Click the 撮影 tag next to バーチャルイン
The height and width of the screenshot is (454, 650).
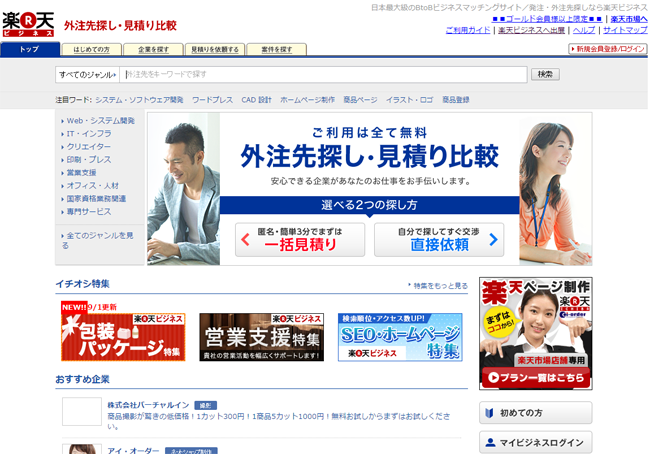pos(206,405)
